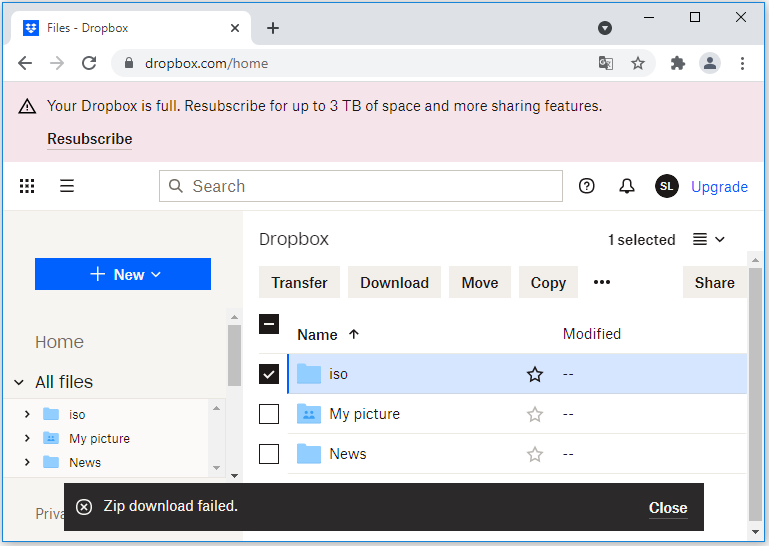Bookmark this page with the star
Viewport: 769px width, 546px height.
[x=638, y=63]
